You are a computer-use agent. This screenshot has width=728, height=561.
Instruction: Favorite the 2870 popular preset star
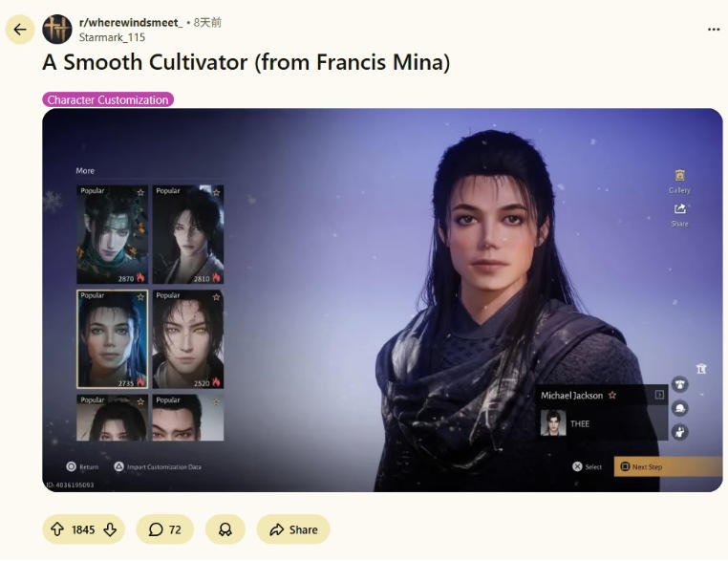click(140, 192)
